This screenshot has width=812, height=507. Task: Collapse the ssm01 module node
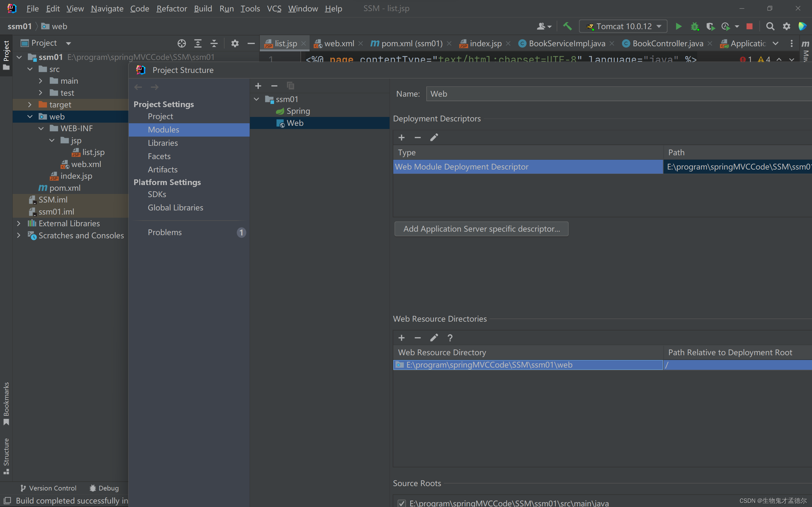pos(257,99)
